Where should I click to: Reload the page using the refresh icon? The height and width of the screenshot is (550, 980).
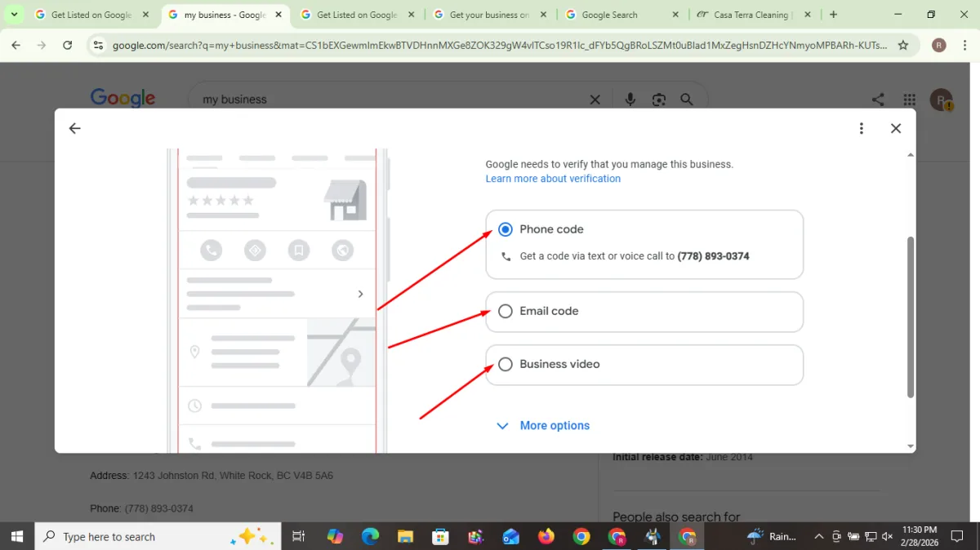click(x=68, y=46)
